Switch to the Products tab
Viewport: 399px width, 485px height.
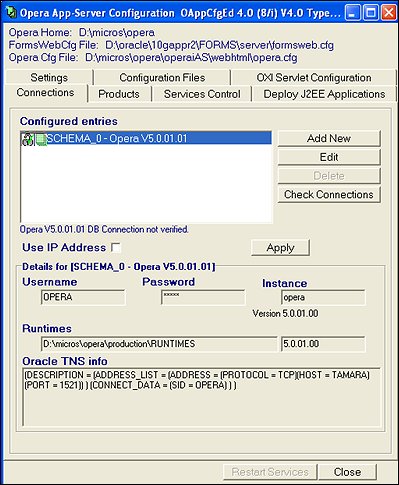[119, 94]
